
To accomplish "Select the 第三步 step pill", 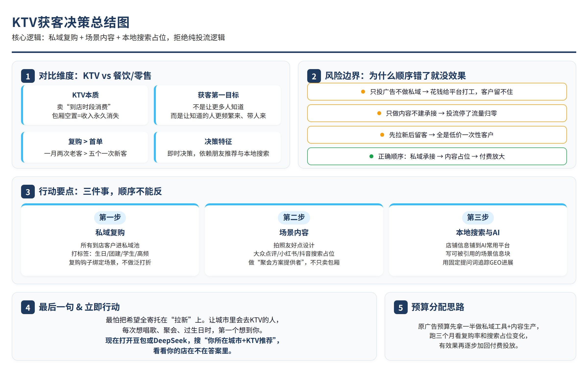I will click(x=478, y=218).
